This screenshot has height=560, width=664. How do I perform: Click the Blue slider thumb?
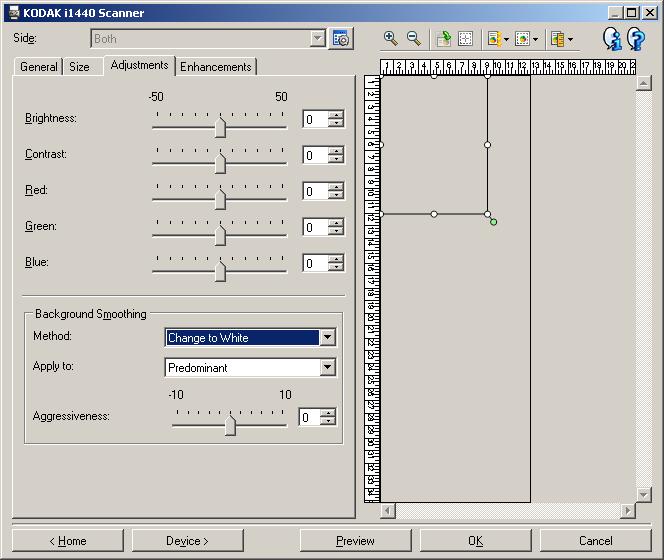pos(220,272)
